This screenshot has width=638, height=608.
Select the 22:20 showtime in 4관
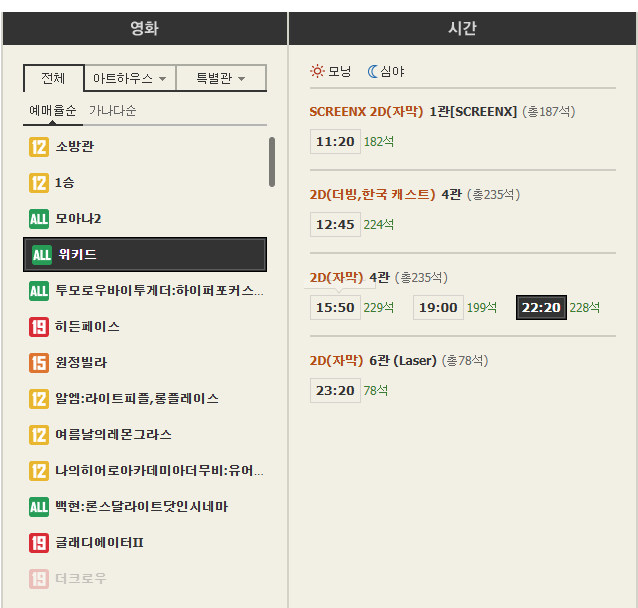541,308
